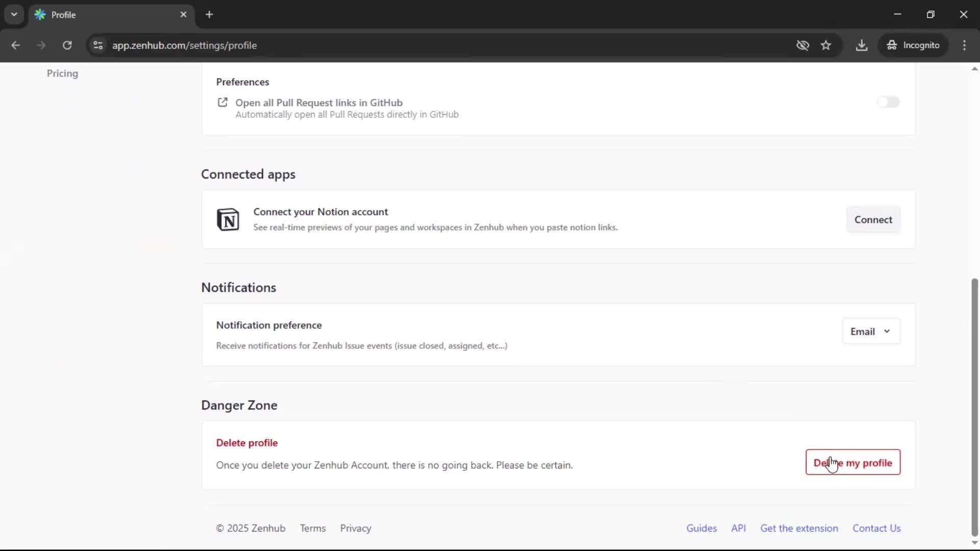Click the site information icon in address bar
980x551 pixels.
pos(98,45)
